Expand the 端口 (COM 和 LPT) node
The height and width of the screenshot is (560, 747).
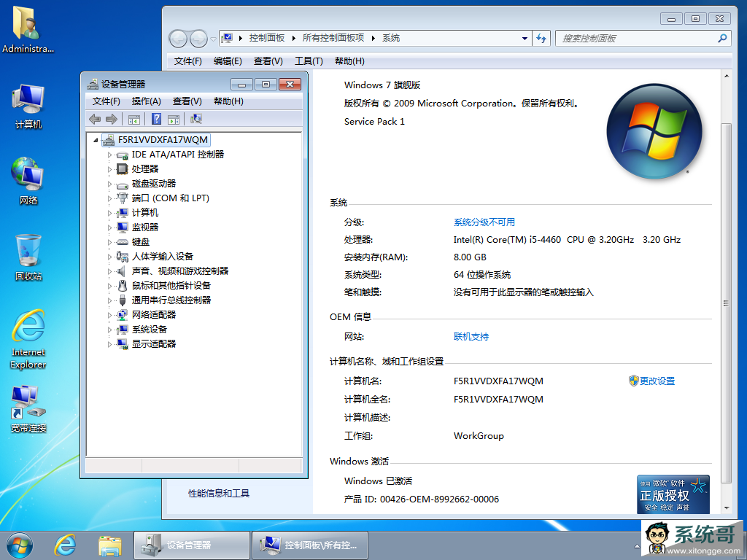109,198
